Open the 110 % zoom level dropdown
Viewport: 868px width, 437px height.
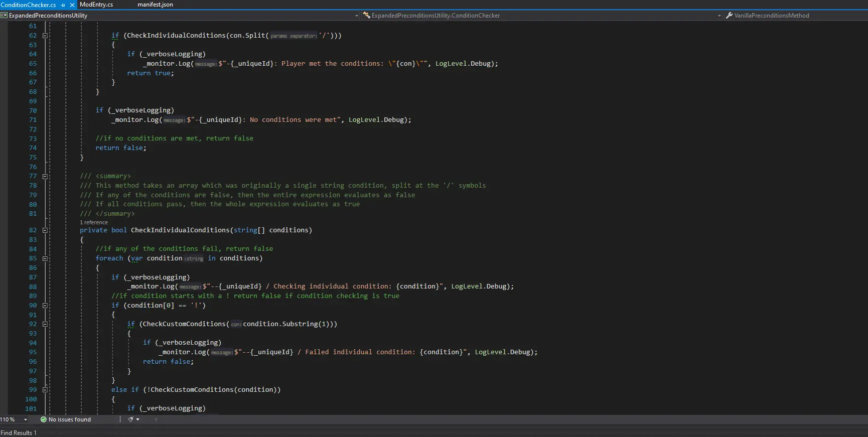click(x=25, y=419)
